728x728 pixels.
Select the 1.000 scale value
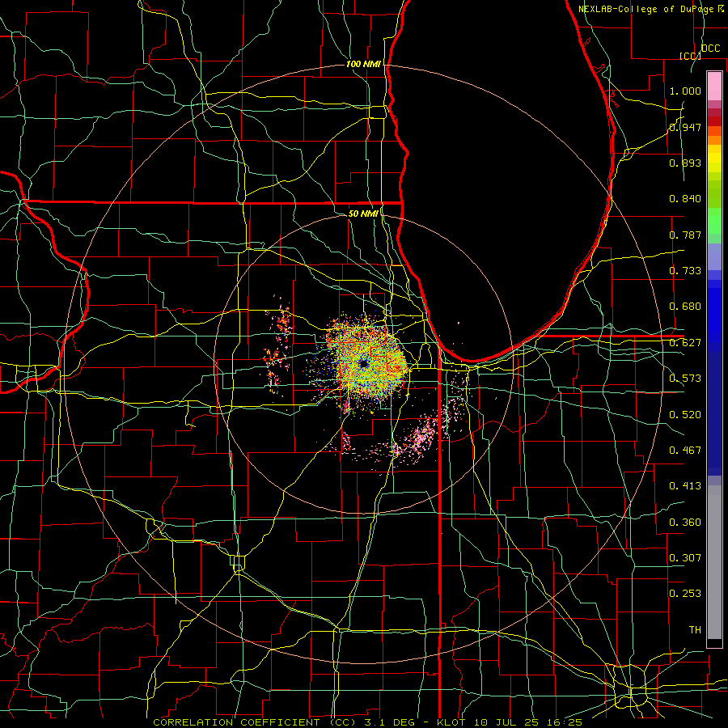pyautogui.click(x=685, y=91)
